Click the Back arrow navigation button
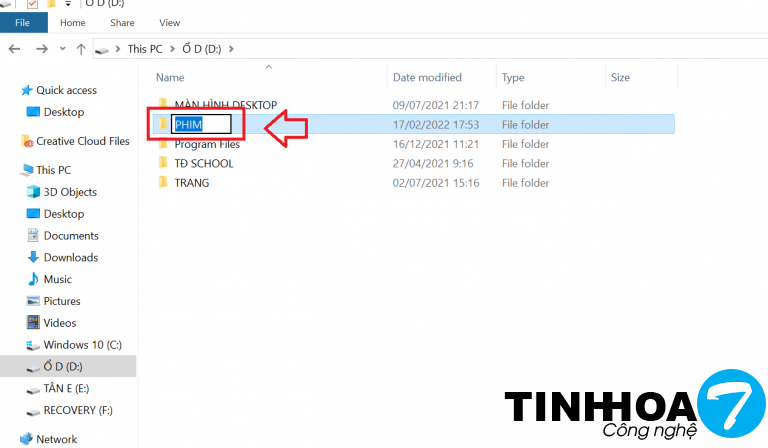This screenshot has height=448, width=768. point(14,48)
